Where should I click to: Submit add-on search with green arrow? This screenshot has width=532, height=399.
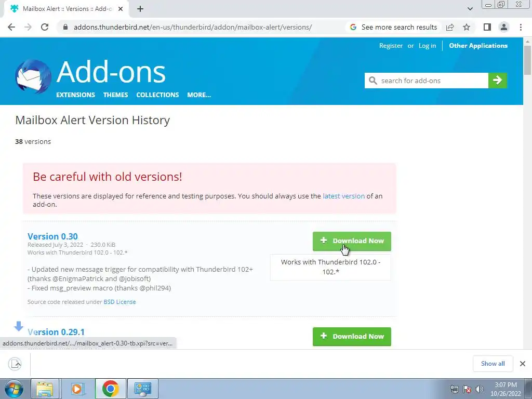point(497,81)
